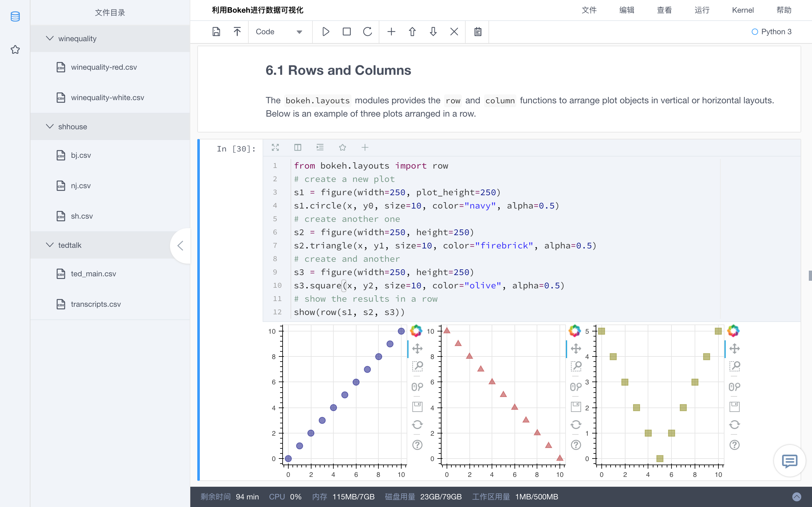The height and width of the screenshot is (507, 812).
Task: Restart kernel using the circular arrow icon
Action: (367, 31)
